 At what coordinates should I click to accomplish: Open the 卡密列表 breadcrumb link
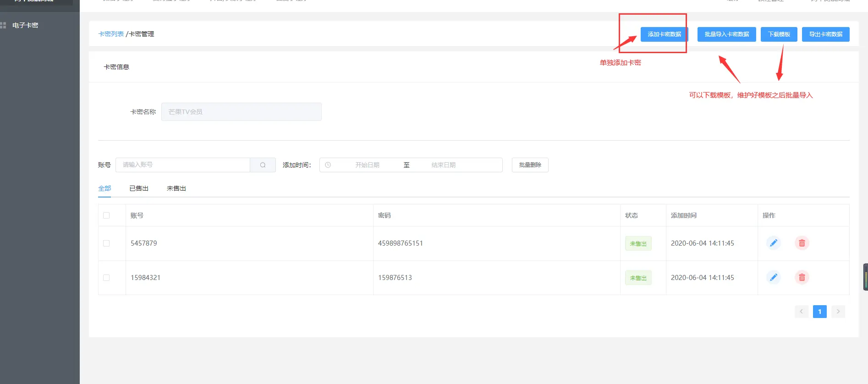pyautogui.click(x=111, y=34)
